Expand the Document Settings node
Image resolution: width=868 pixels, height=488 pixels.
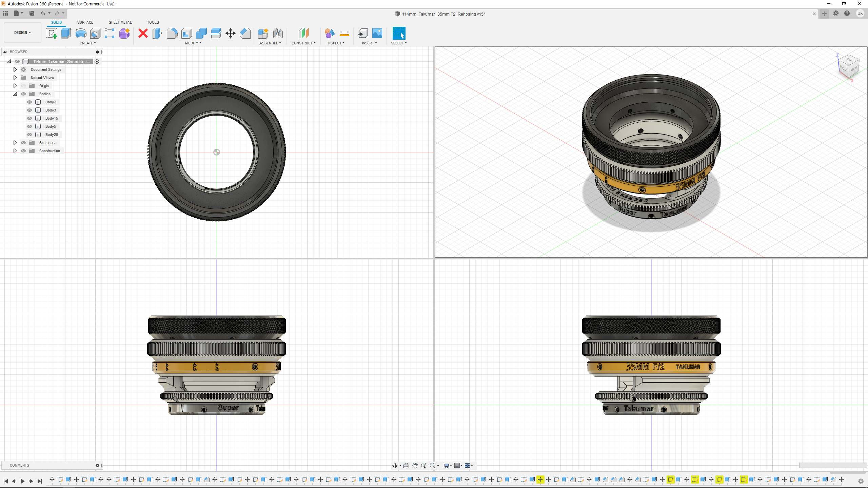click(x=15, y=69)
